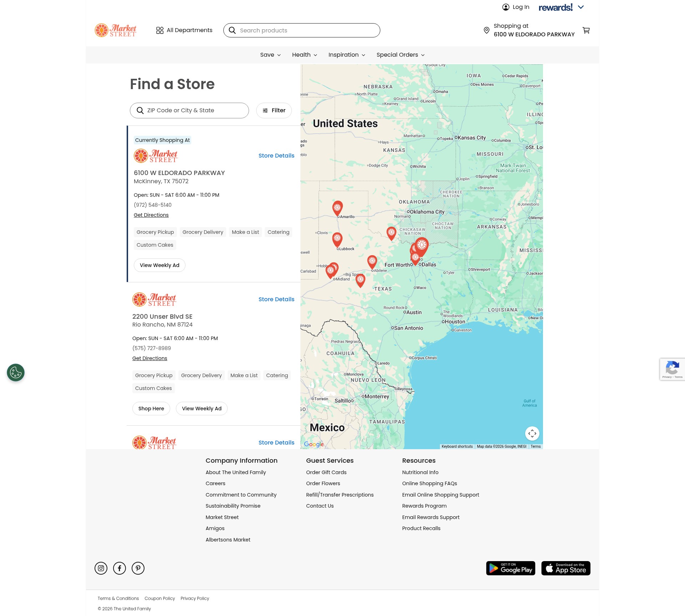Open Store Details for McKinney store
685x616 pixels.
[x=276, y=156]
